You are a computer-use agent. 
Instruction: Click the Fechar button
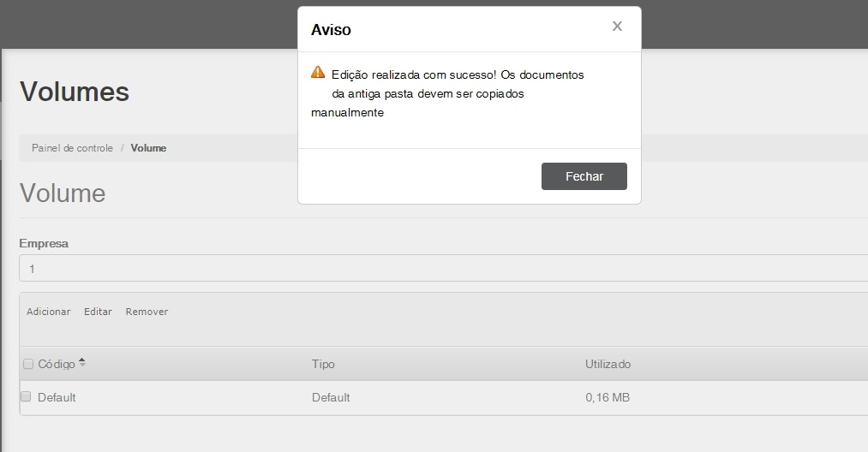[x=584, y=176]
